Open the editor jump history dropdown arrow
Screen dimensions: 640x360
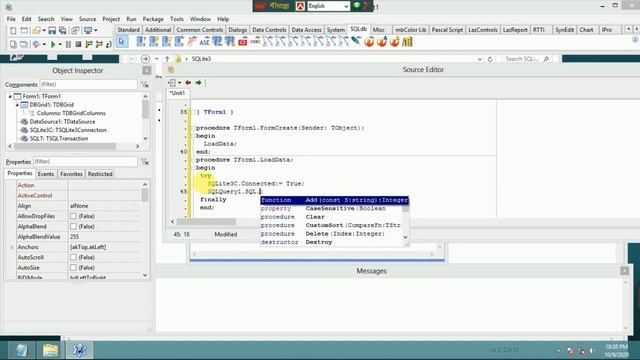tap(180, 83)
